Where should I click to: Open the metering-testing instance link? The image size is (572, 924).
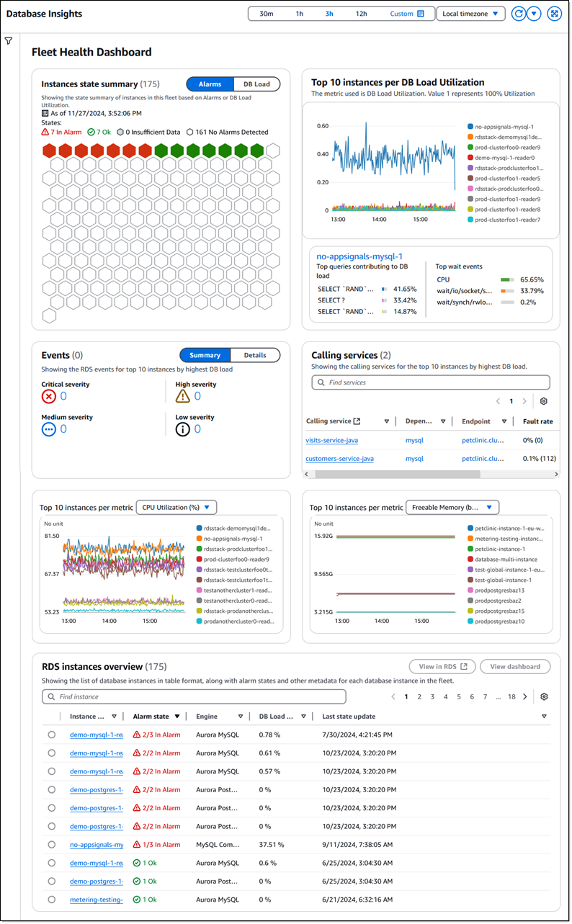[x=96, y=900]
